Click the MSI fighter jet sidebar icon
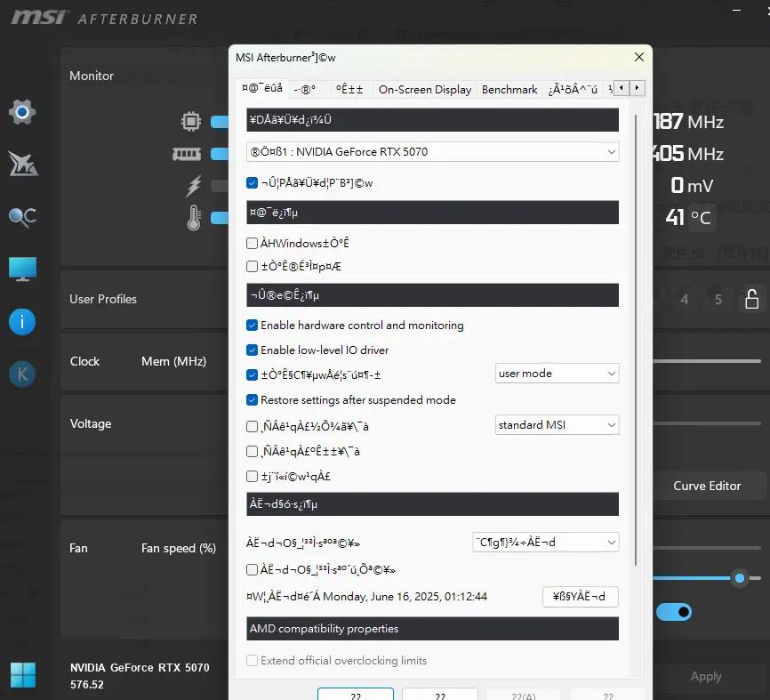 pos(22,164)
